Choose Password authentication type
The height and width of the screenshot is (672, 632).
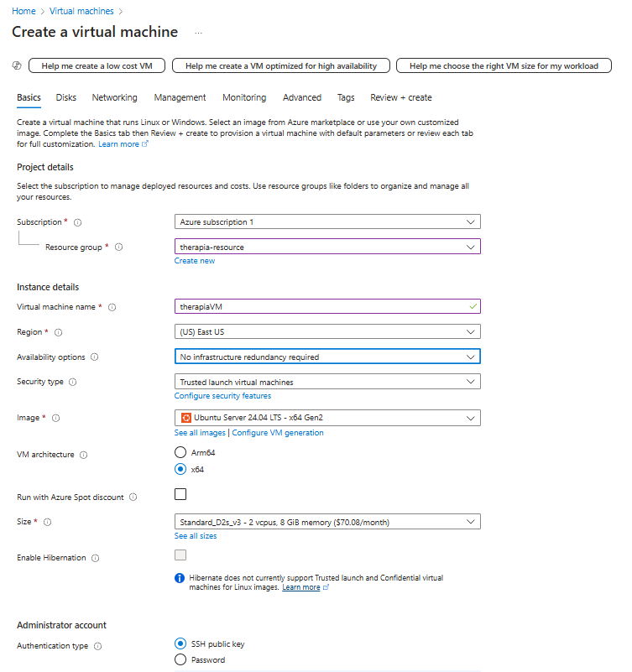pos(180,659)
